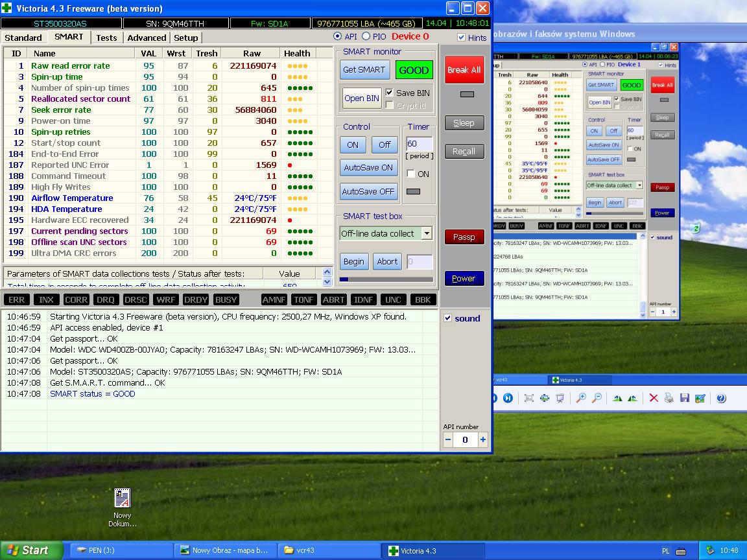
Task: Click Open BIN button
Action: (362, 99)
